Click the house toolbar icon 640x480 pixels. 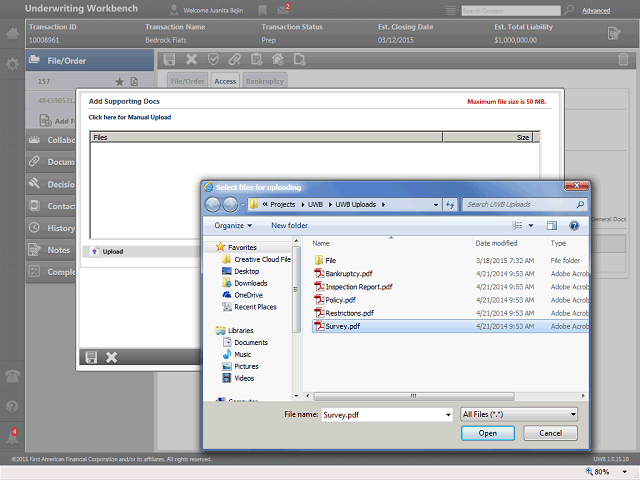coord(278,60)
